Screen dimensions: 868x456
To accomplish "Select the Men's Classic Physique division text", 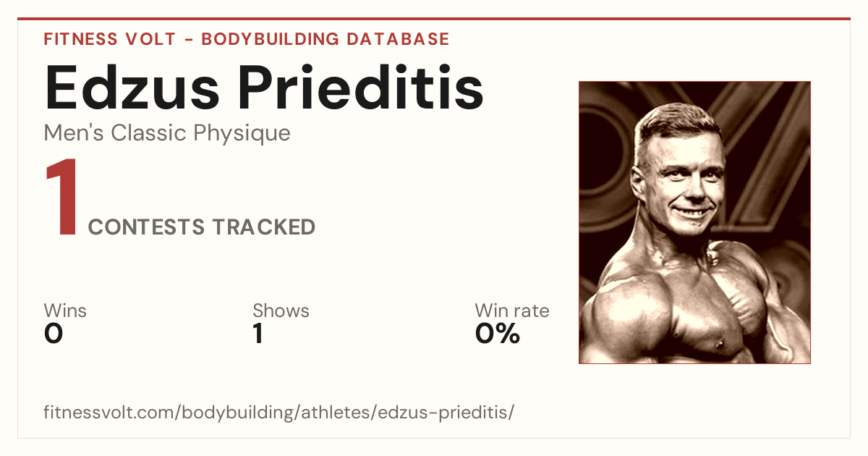I will [167, 133].
